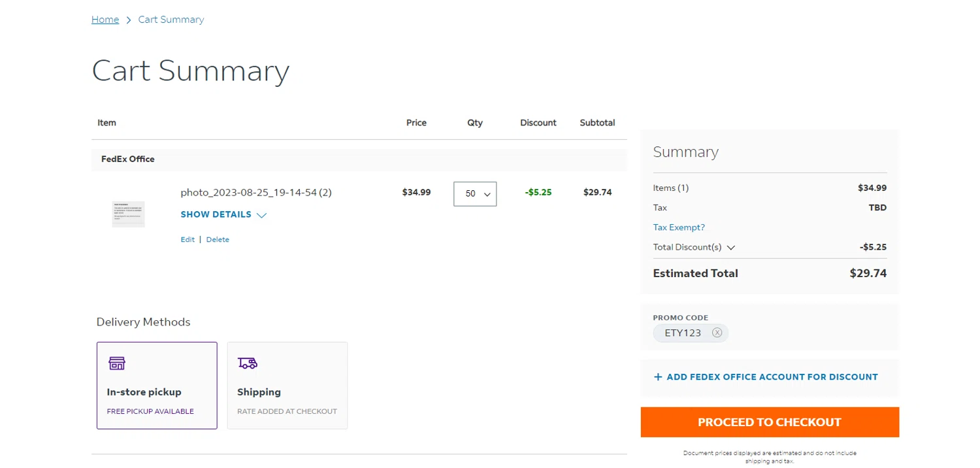The height and width of the screenshot is (468, 980).
Task: Click item name photo_2023-08-25_19-14-54 (2)
Action: pos(256,192)
